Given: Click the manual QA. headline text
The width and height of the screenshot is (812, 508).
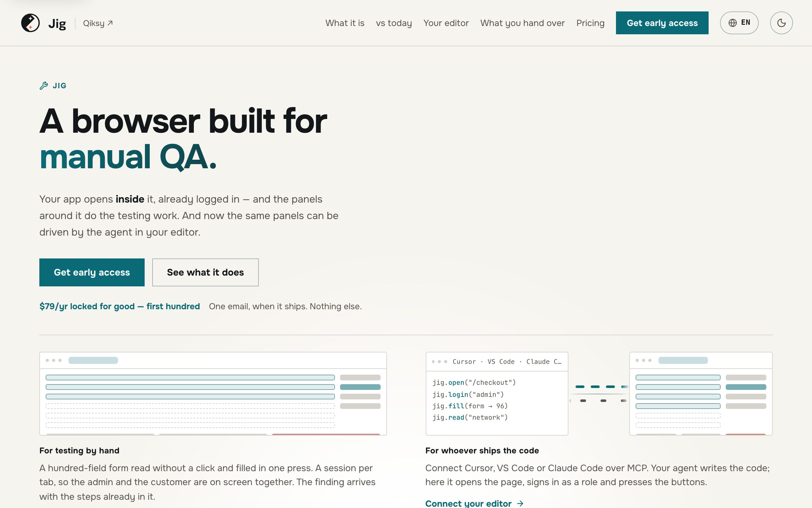Looking at the screenshot, I should [128, 157].
